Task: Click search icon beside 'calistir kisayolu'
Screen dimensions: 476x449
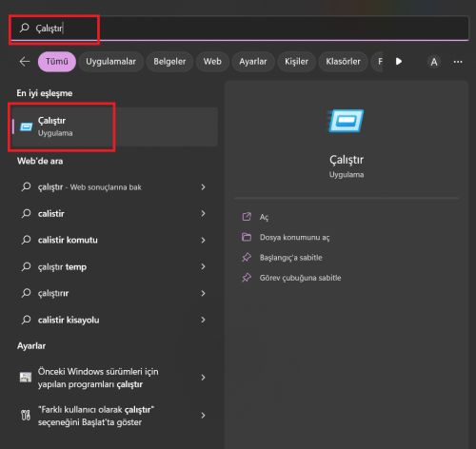Action: click(26, 320)
